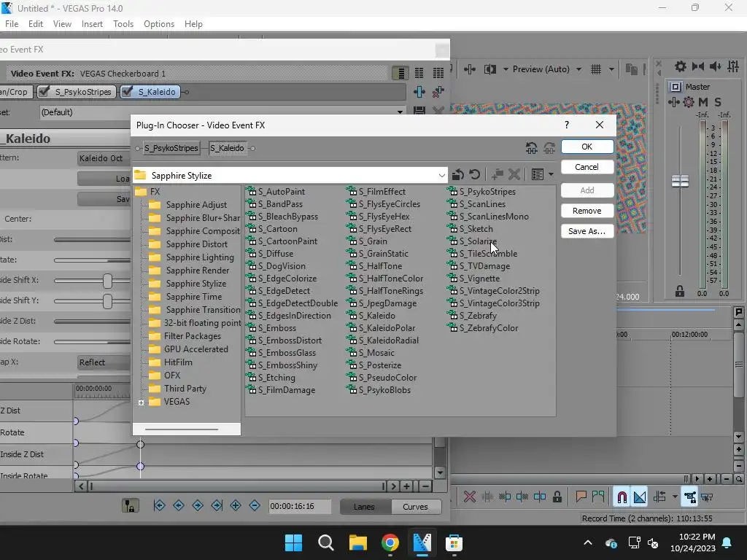Image resolution: width=747 pixels, height=560 pixels.
Task: Open the Sapphire Stylize folder dropdown
Action: 441,175
